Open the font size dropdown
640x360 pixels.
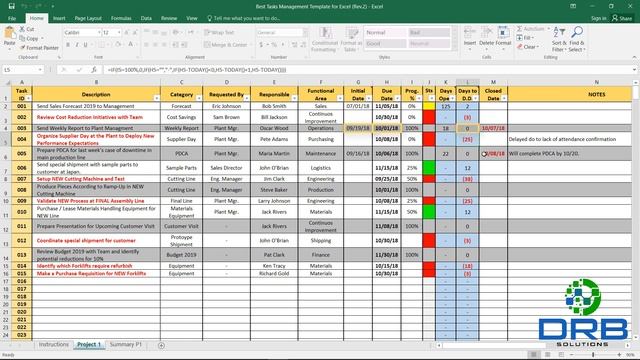click(x=119, y=32)
